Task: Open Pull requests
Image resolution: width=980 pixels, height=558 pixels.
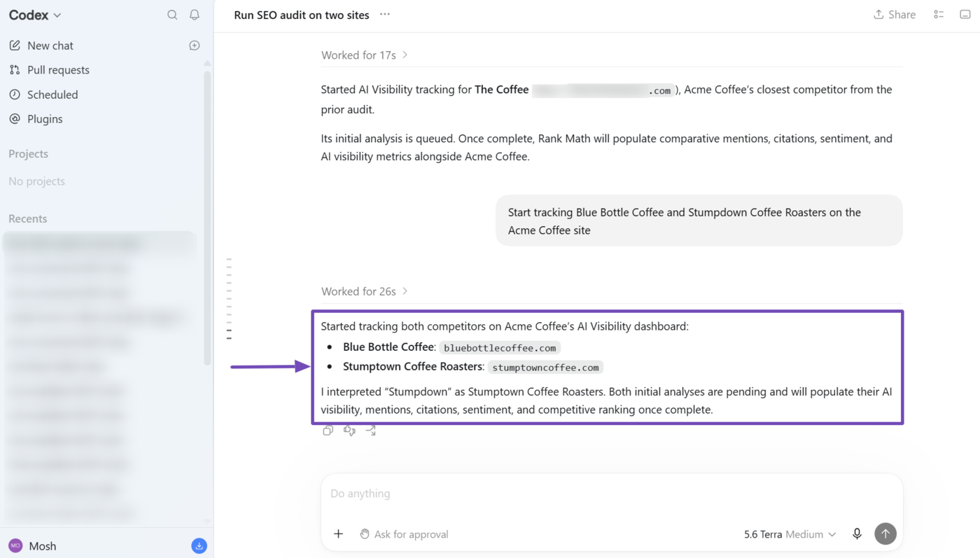Action: [x=58, y=70]
